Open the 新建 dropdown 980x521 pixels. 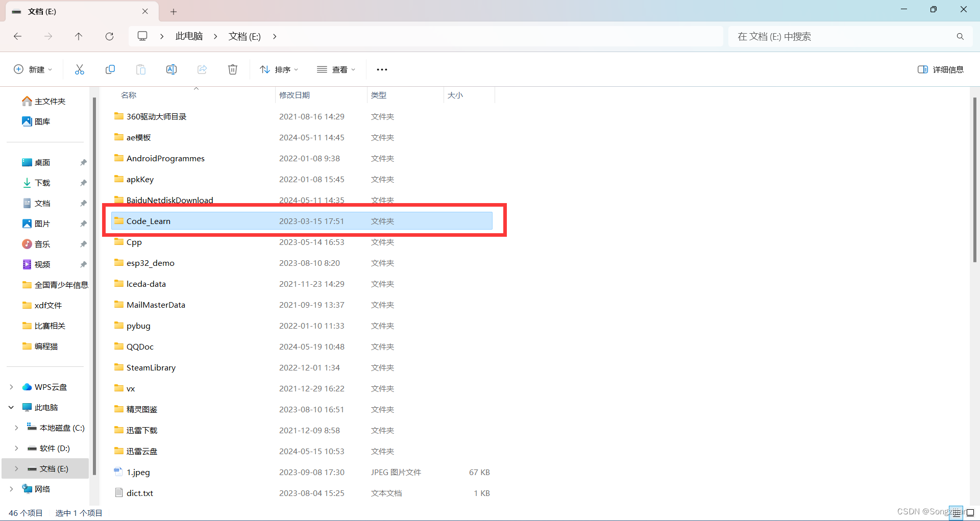[x=33, y=69]
